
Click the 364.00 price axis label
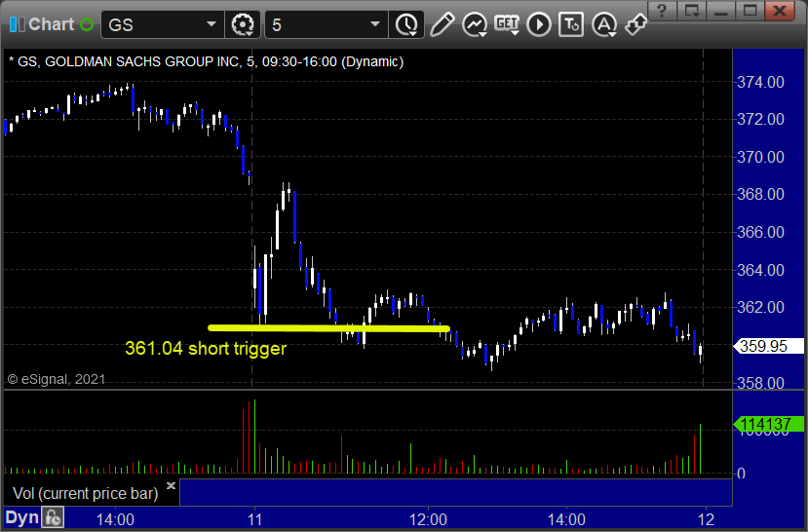(x=760, y=270)
